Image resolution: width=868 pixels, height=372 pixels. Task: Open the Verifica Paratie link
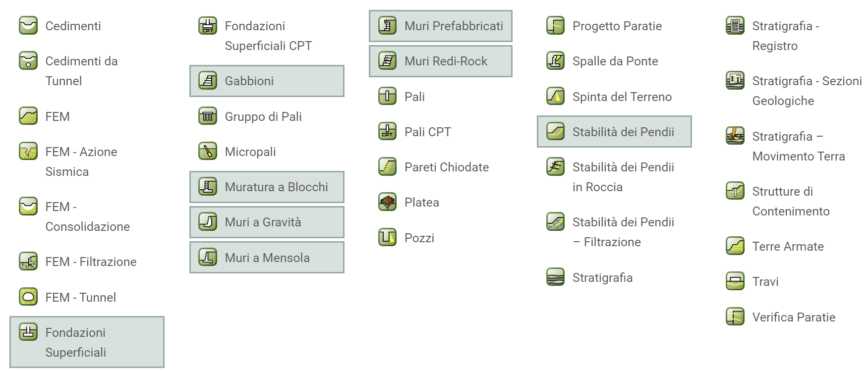click(x=794, y=317)
